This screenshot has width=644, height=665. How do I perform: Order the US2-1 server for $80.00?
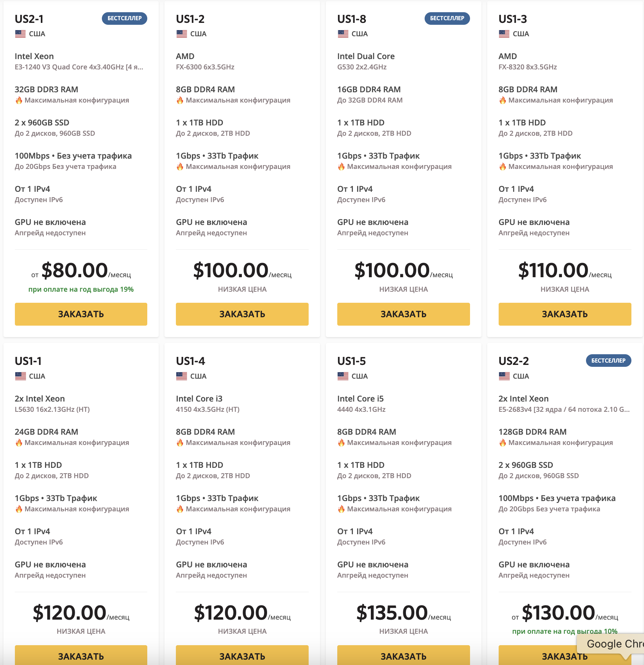point(81,314)
